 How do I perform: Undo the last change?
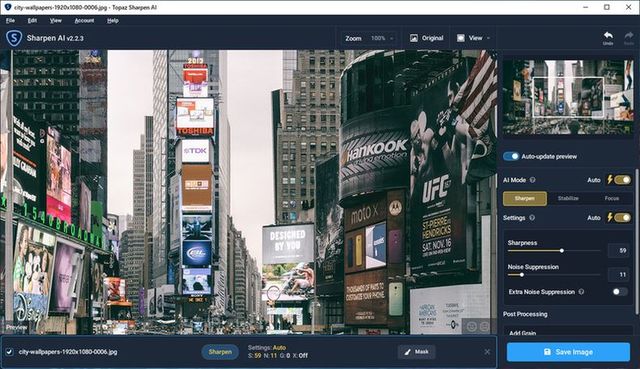click(x=608, y=38)
